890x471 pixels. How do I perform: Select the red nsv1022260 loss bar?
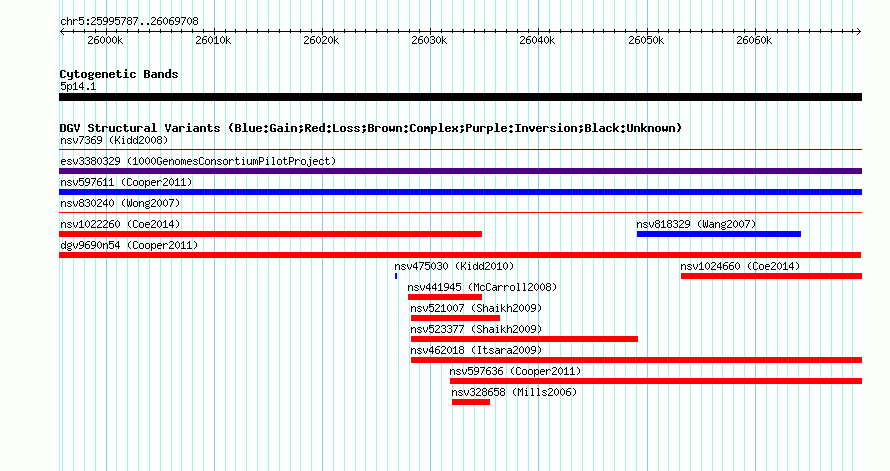click(270, 234)
